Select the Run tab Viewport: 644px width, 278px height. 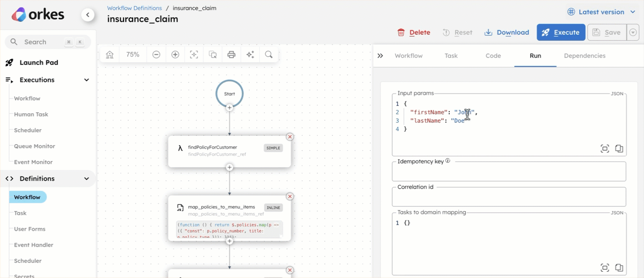click(535, 56)
